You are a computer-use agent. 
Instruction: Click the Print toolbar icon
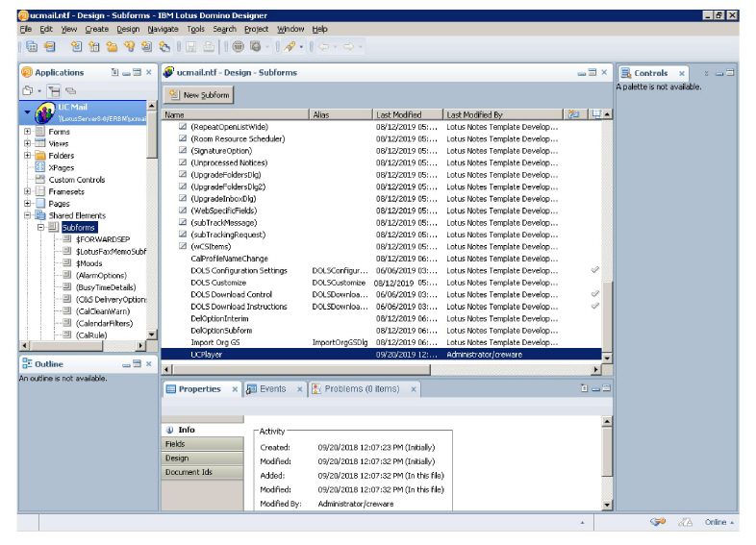pos(209,47)
